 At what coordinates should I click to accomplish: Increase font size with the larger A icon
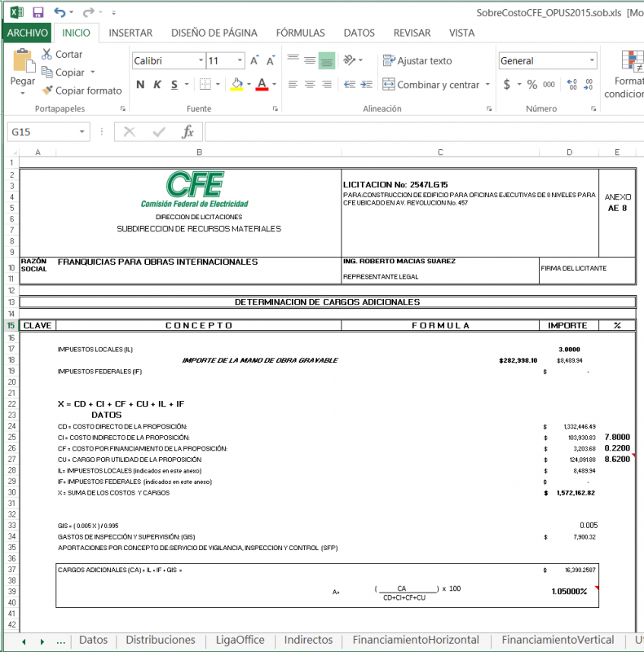pos(255,61)
